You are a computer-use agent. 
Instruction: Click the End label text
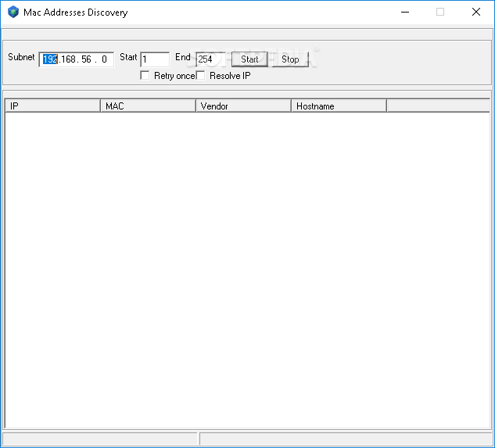(183, 57)
